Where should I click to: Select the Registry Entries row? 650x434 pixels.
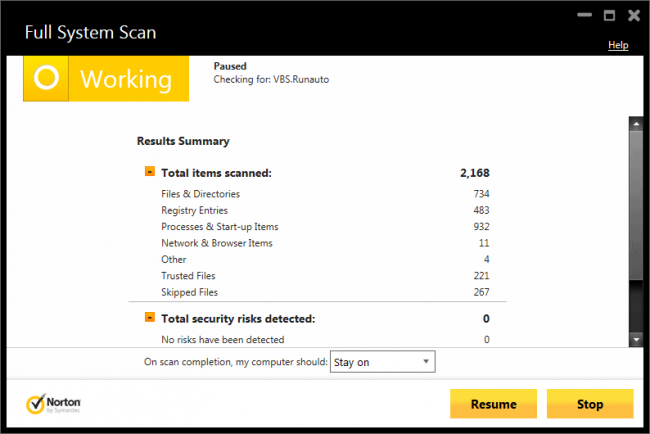click(325, 210)
